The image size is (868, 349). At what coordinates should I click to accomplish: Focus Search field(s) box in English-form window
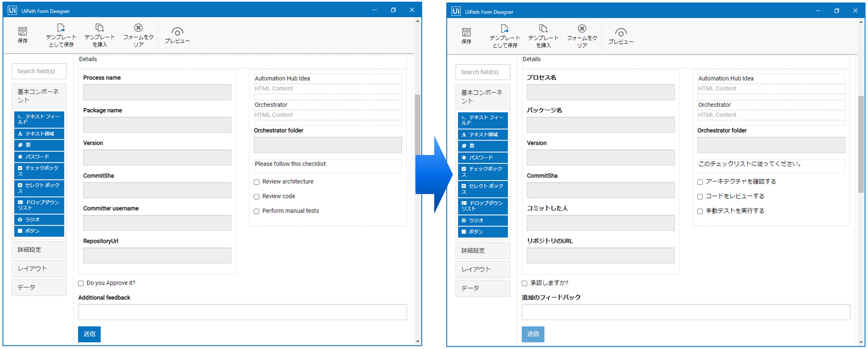[x=39, y=71]
